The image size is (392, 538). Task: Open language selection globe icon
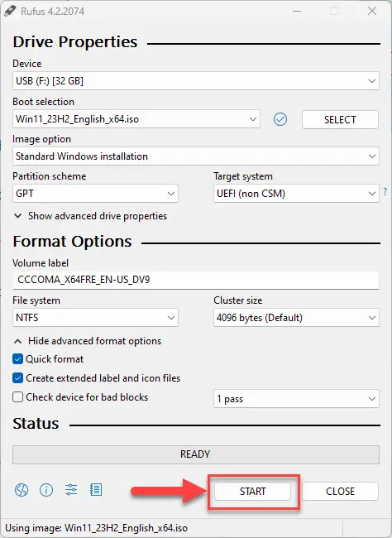tap(22, 490)
